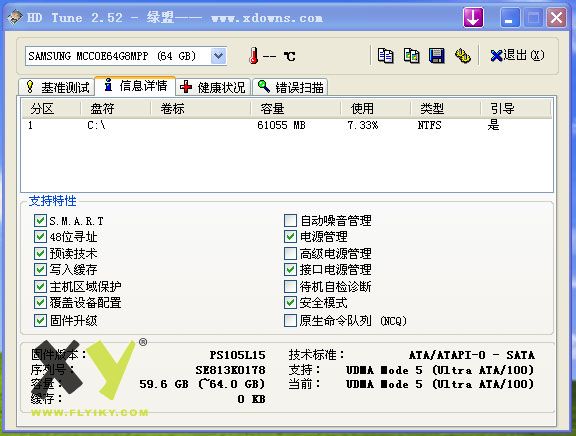The height and width of the screenshot is (436, 576).
Task: Minimize the HD Tune window
Action: [510, 17]
